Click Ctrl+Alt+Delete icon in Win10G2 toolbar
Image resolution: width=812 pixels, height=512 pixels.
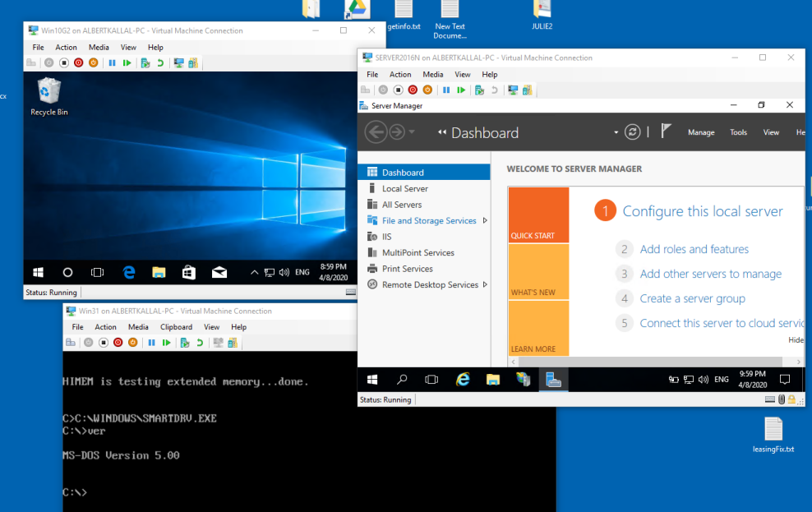click(x=31, y=62)
